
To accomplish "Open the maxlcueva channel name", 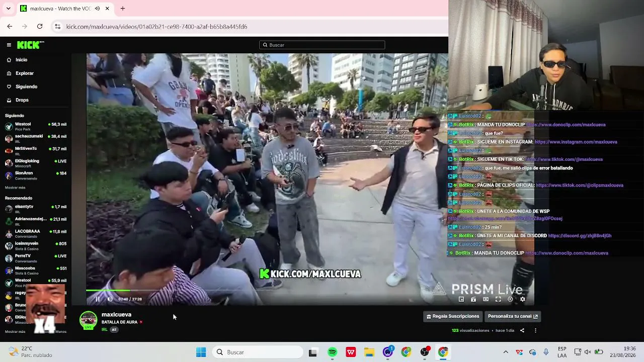I will (x=116, y=315).
